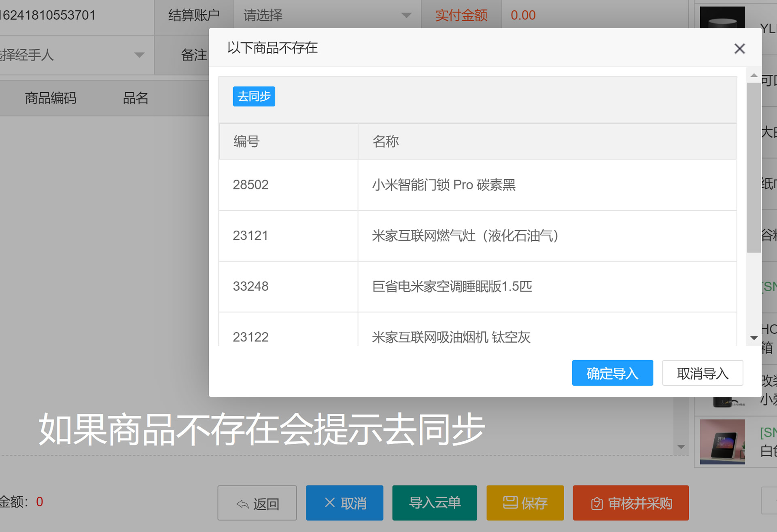Select row 米家互联网吸油烟机 钛空灰
Image resolution: width=777 pixels, height=532 pixels.
tap(451, 337)
